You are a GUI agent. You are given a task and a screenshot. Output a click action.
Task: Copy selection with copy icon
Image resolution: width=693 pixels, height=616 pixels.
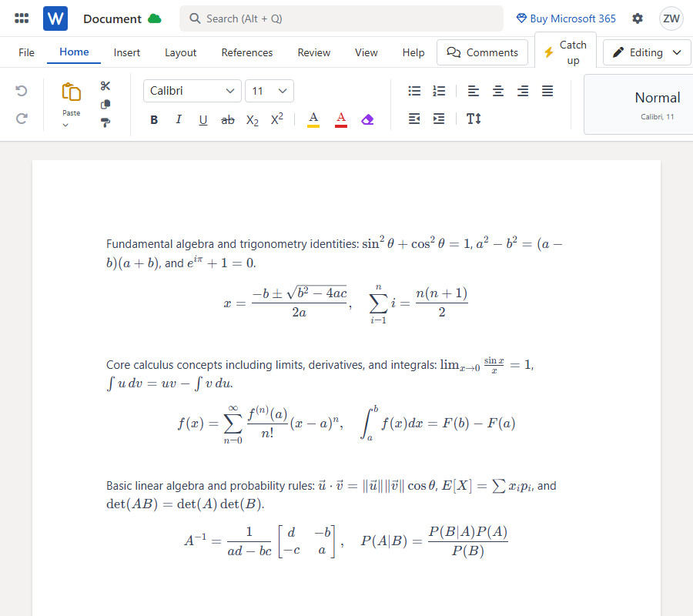(105, 104)
